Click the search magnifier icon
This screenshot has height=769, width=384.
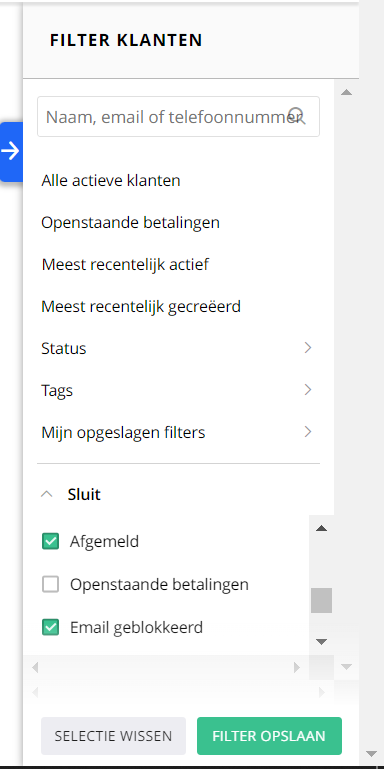[x=297, y=116]
